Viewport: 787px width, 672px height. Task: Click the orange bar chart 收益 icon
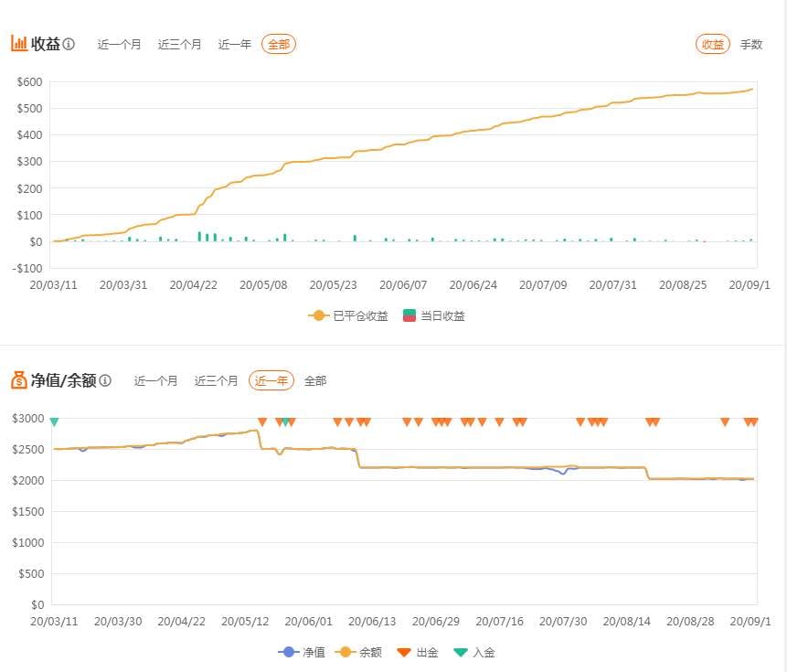tap(19, 43)
